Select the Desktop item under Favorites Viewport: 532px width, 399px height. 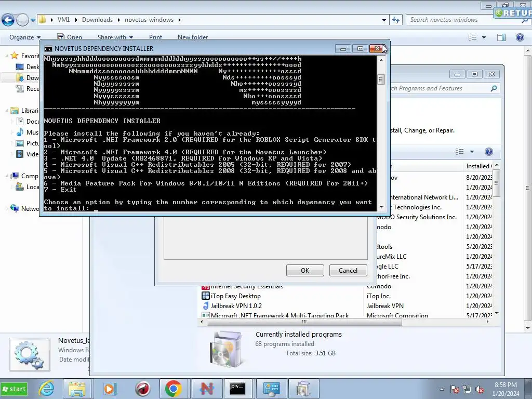click(x=27, y=67)
